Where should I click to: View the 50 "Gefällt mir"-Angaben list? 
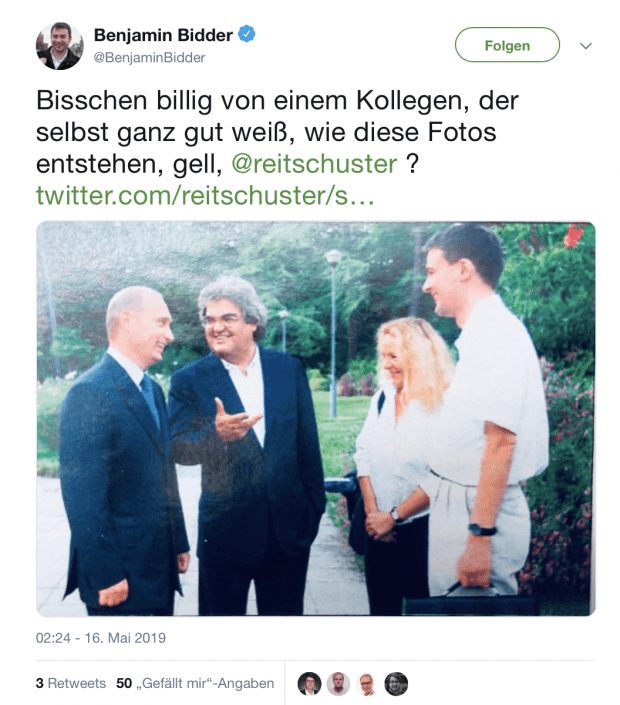(x=195, y=683)
